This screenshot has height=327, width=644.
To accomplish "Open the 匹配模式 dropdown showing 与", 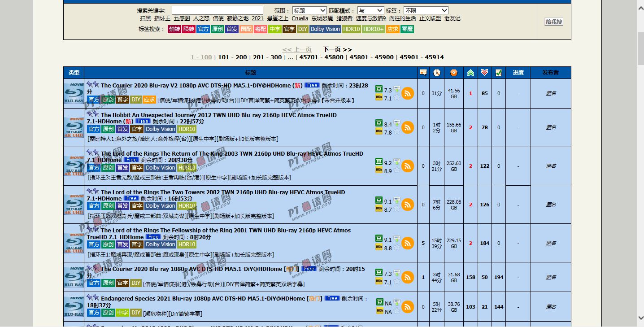I will [x=371, y=10].
